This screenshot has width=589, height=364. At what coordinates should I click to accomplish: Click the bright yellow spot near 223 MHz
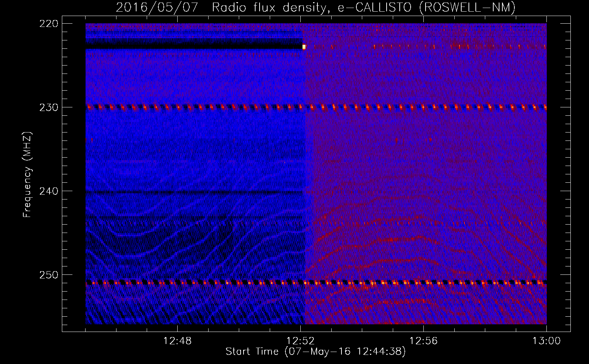point(304,47)
